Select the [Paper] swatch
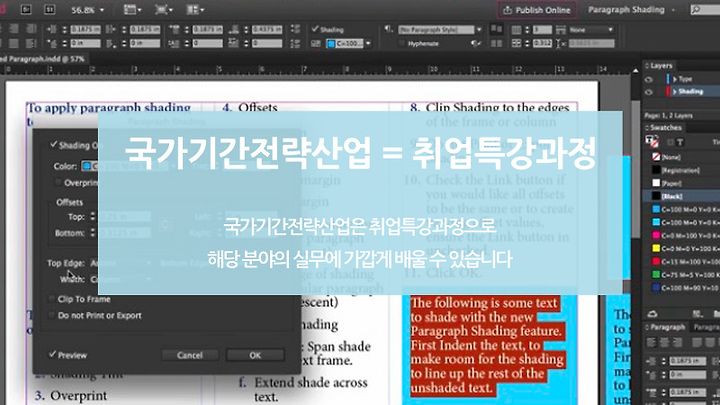 [681, 183]
